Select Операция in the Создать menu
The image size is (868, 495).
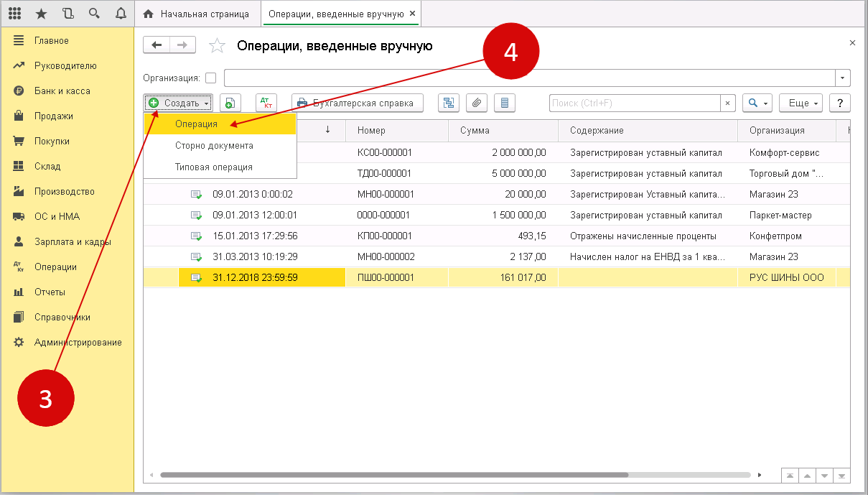[220, 124]
